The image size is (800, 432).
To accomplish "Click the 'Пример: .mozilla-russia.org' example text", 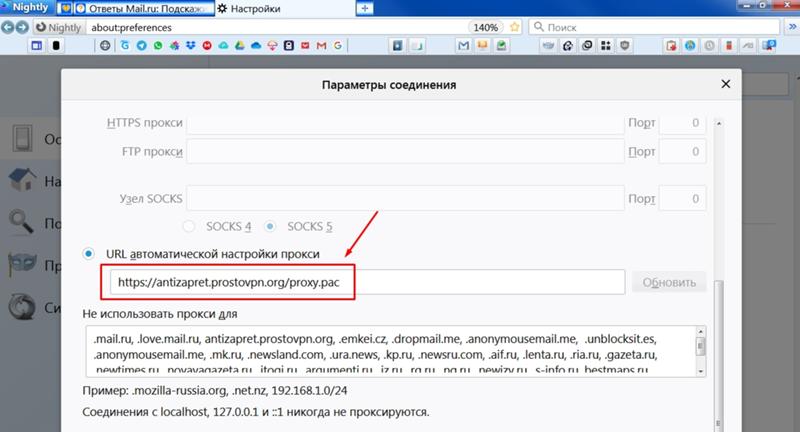I will (215, 390).
